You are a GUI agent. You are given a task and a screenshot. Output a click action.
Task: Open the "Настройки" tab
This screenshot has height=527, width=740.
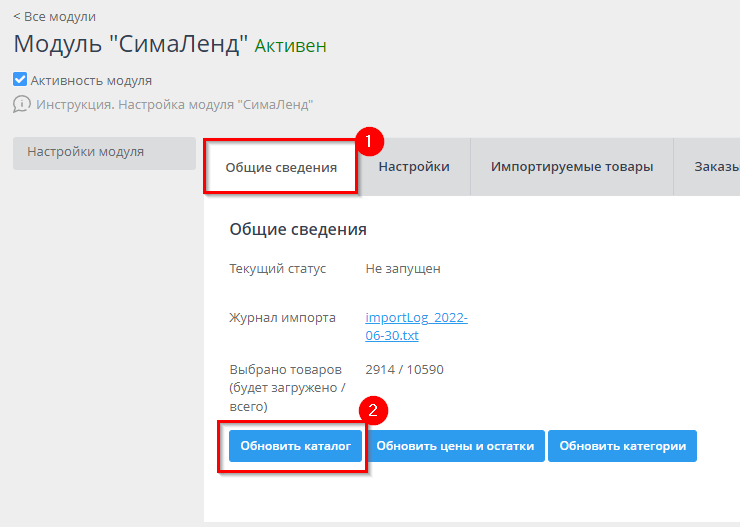pyautogui.click(x=414, y=167)
